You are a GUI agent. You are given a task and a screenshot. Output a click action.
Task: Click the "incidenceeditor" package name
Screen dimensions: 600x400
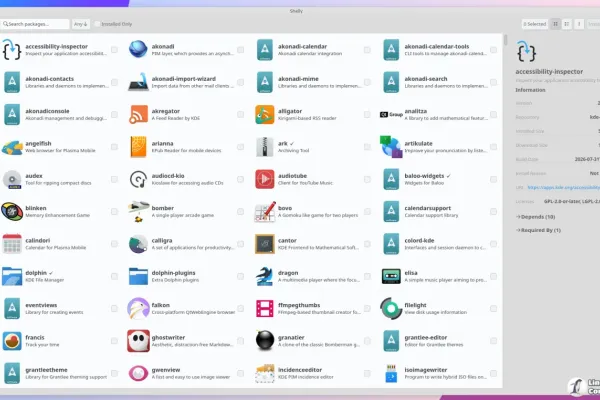point(300,370)
